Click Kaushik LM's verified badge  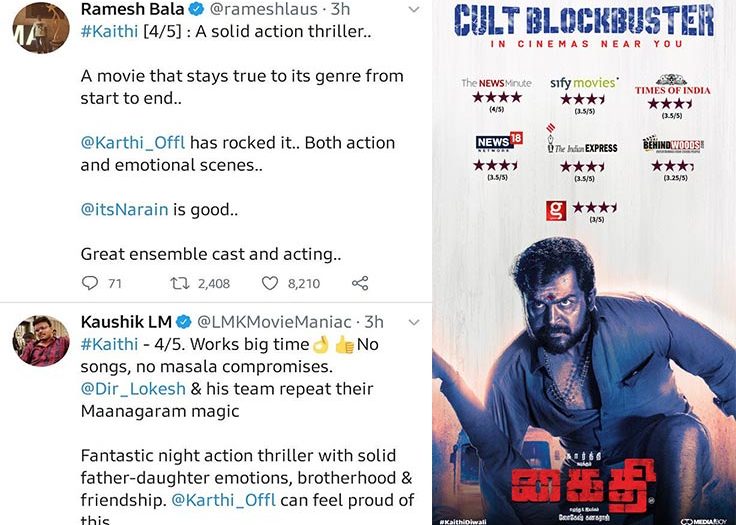184,322
